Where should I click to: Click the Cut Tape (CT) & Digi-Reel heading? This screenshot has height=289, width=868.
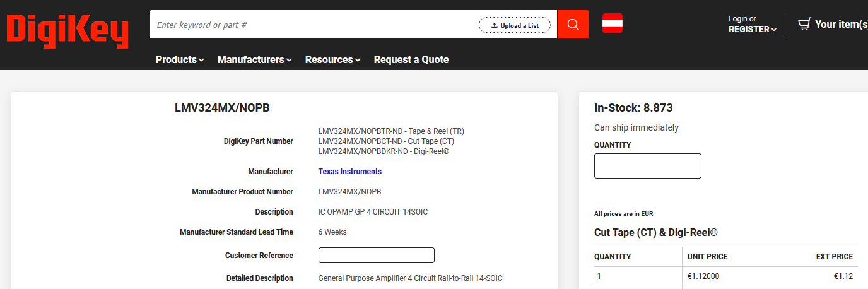(x=656, y=233)
